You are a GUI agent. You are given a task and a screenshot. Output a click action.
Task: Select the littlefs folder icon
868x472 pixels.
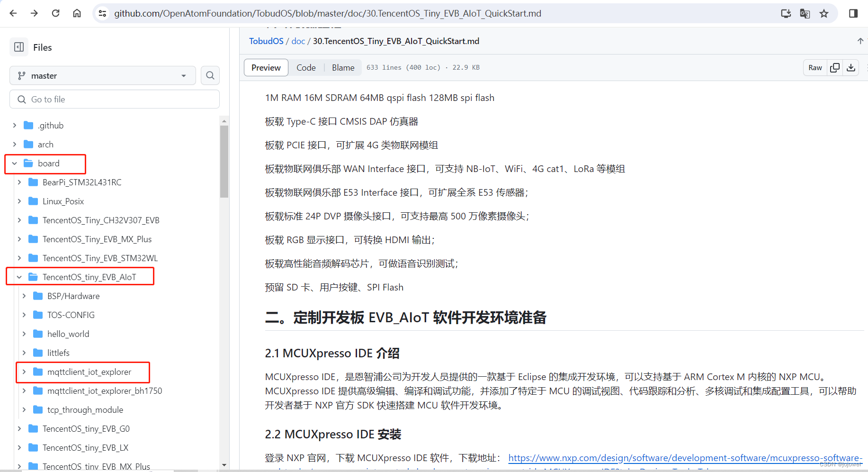point(38,353)
